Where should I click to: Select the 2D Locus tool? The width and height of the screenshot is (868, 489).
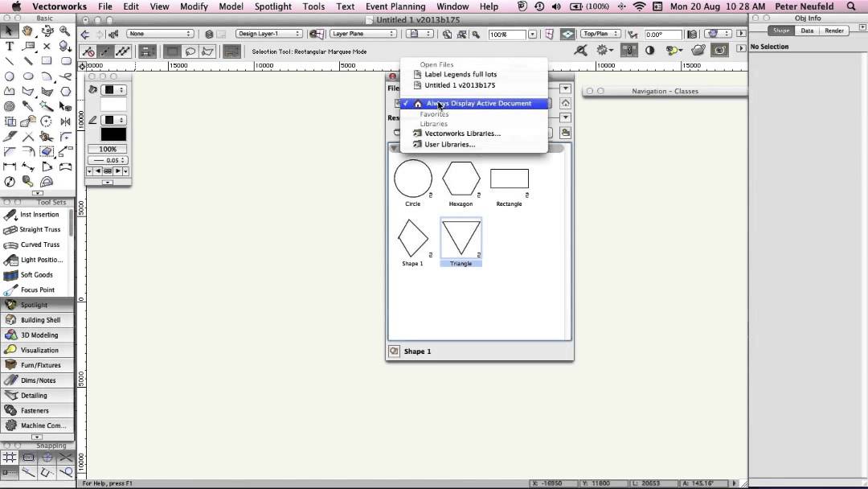(47, 46)
